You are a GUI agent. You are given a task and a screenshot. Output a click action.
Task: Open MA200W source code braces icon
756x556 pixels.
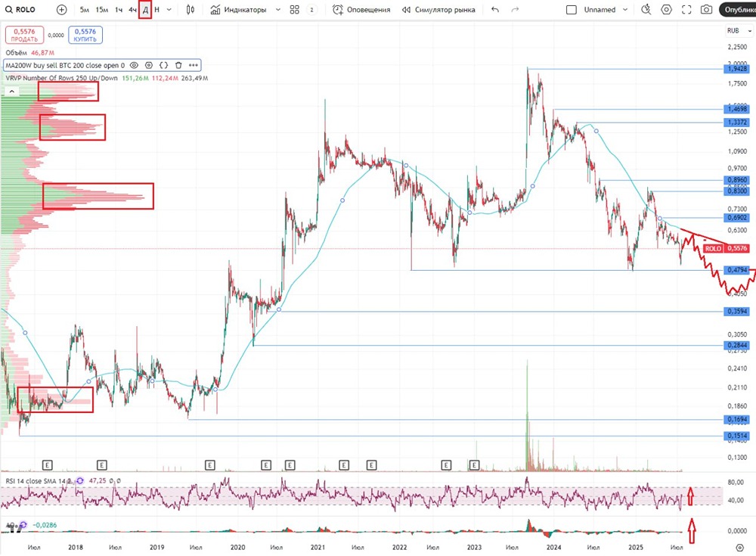(x=163, y=65)
